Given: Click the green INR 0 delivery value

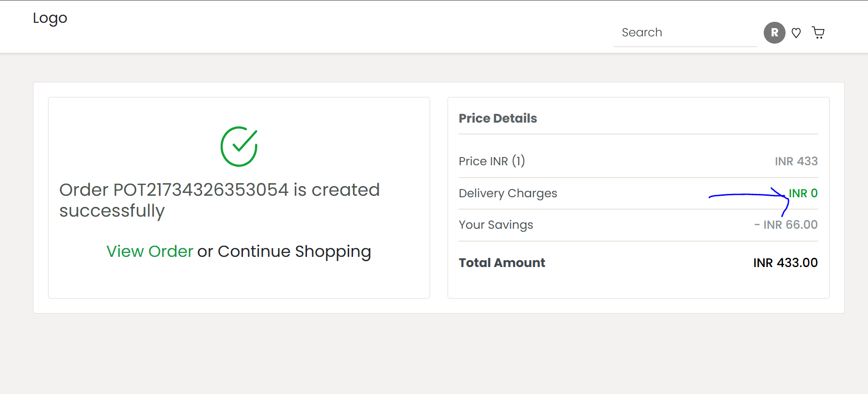Looking at the screenshot, I should pyautogui.click(x=803, y=193).
